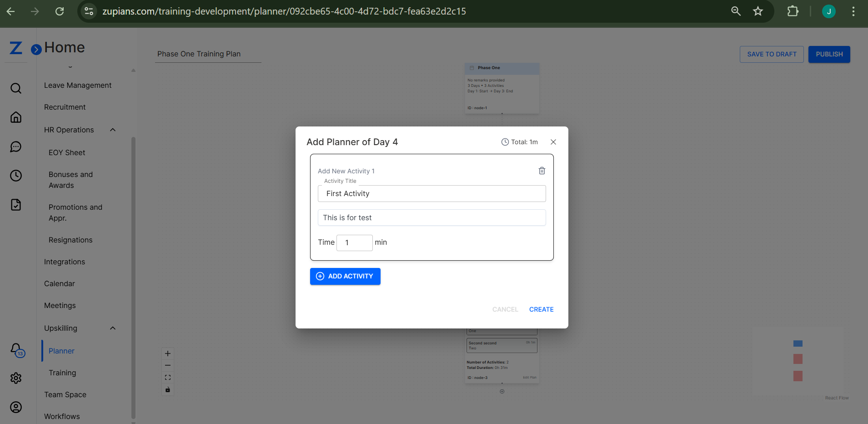
Task: Click the clock/history icon in sidebar
Action: (16, 176)
